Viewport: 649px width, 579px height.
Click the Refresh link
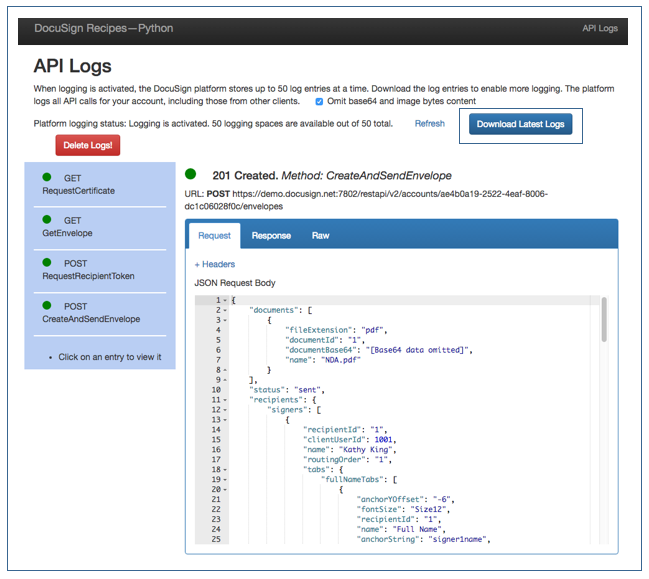[x=430, y=123]
